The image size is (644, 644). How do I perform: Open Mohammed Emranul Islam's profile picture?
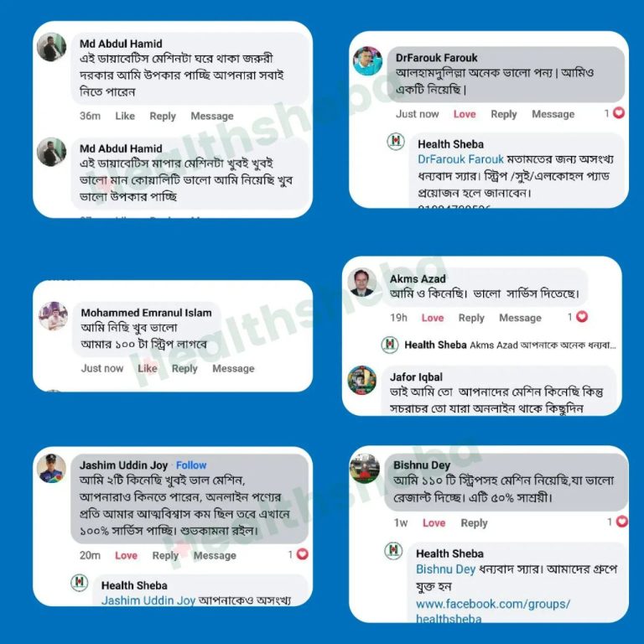(54, 316)
